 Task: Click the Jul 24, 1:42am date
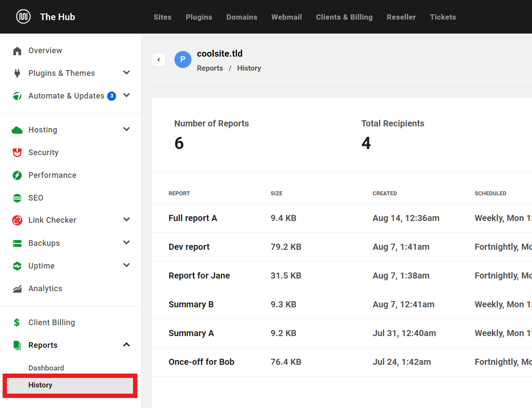click(402, 362)
